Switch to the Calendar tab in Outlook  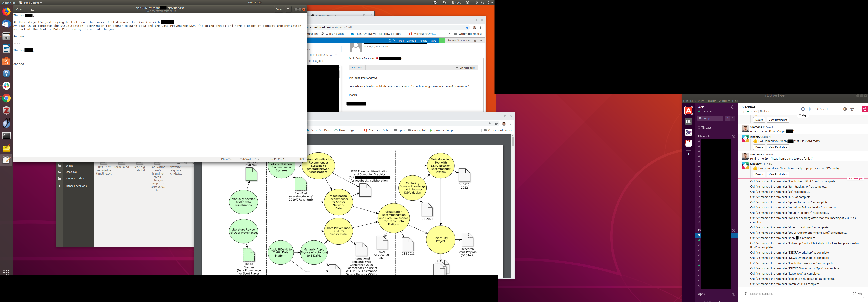(411, 41)
